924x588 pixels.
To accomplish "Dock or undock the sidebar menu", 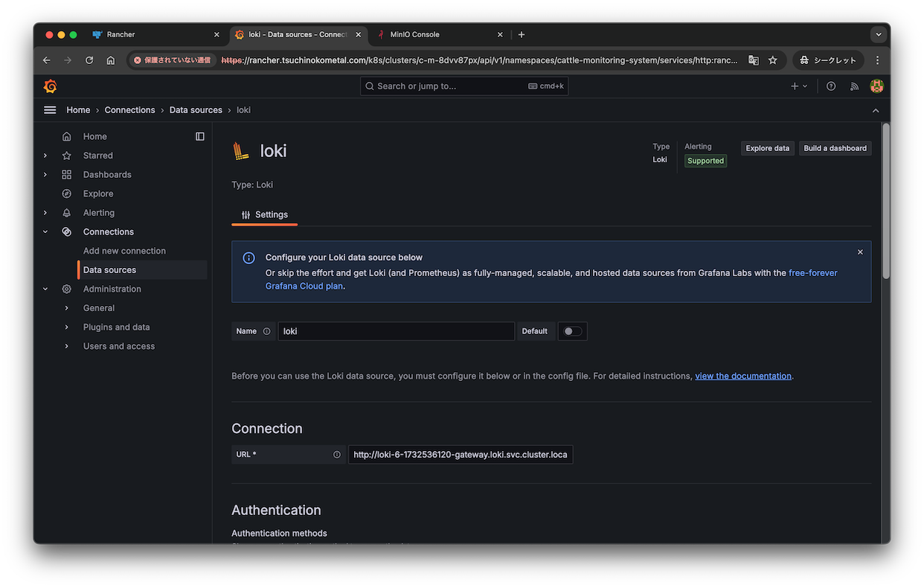I will coord(200,136).
